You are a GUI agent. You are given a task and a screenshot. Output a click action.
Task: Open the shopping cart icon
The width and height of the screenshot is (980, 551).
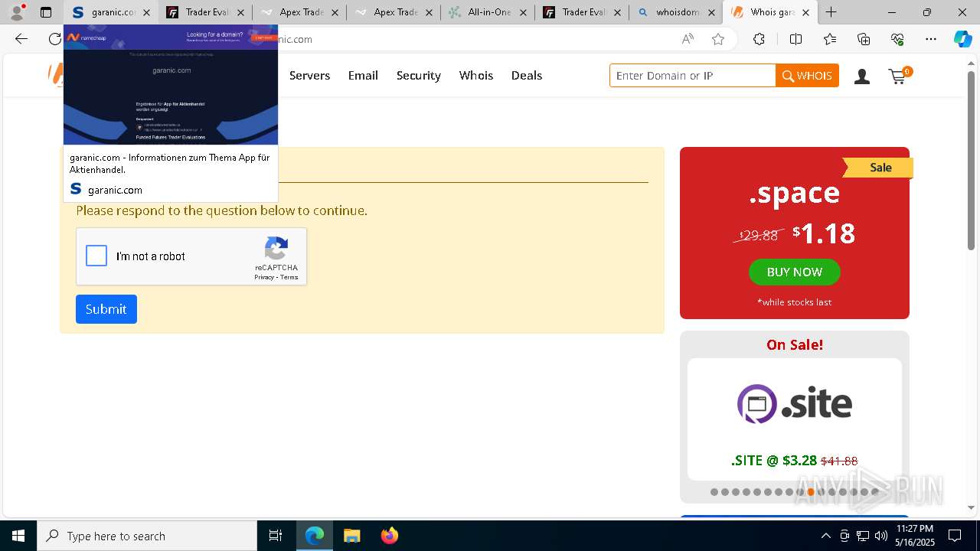tap(899, 75)
